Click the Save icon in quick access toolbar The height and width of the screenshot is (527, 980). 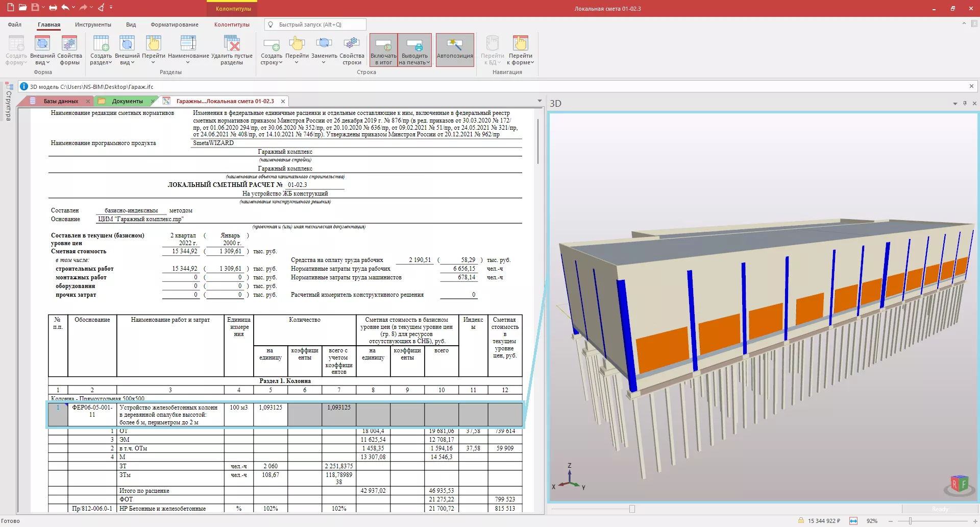click(35, 8)
